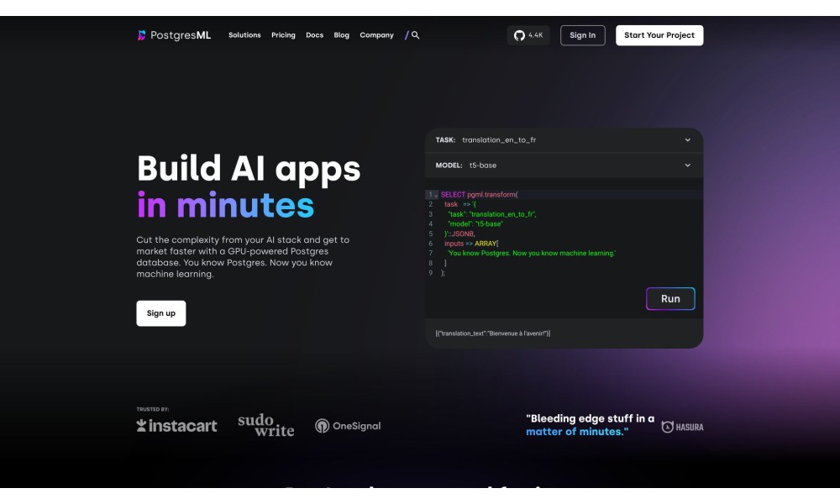The image size is (840, 504).
Task: Click the Sign In button
Action: (582, 35)
